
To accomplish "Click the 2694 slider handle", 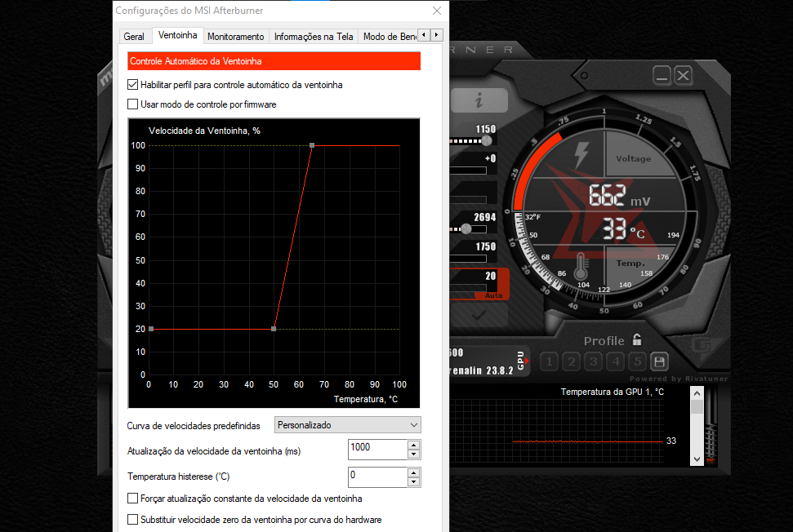I will [x=466, y=228].
